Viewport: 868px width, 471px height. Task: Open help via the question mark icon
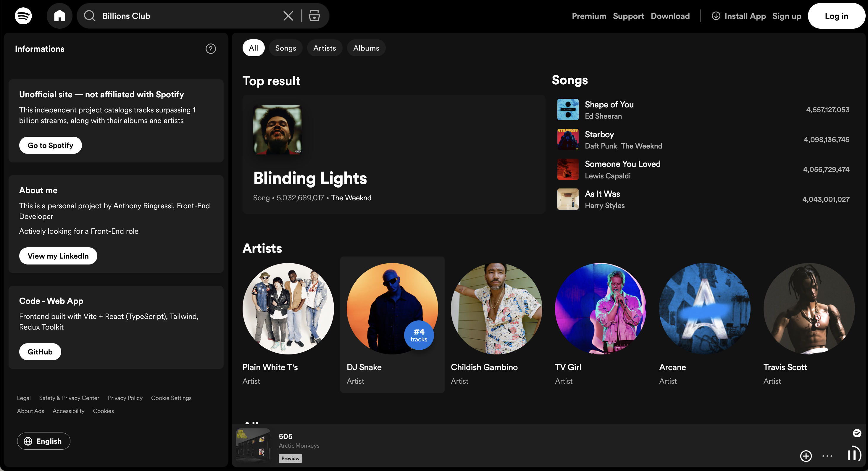pyautogui.click(x=210, y=49)
